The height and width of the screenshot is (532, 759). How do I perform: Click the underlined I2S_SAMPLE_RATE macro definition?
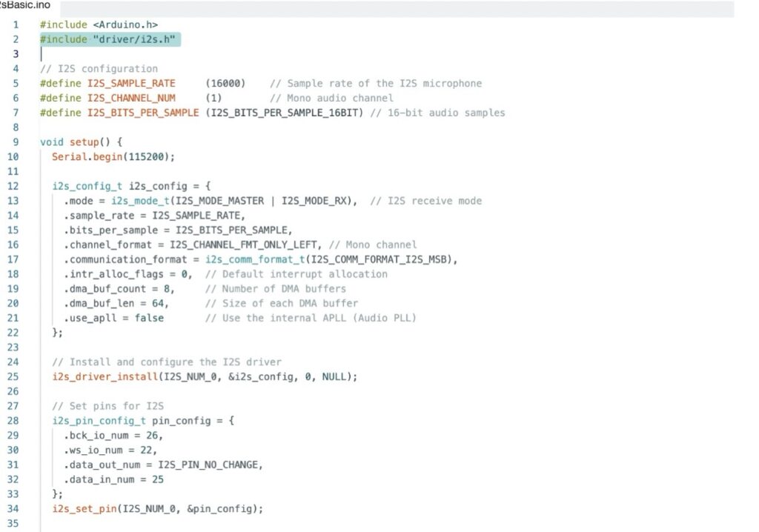click(x=131, y=83)
